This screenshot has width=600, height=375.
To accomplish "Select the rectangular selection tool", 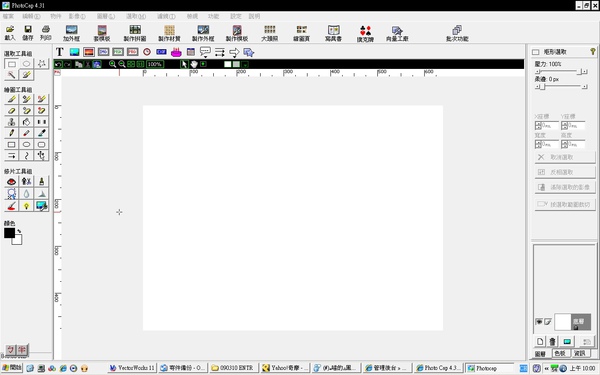I will coord(11,64).
